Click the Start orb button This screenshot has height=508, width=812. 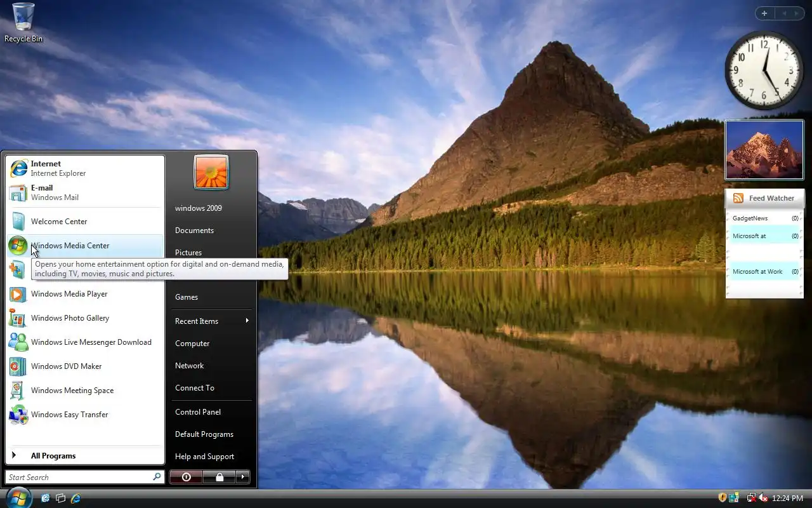18,497
